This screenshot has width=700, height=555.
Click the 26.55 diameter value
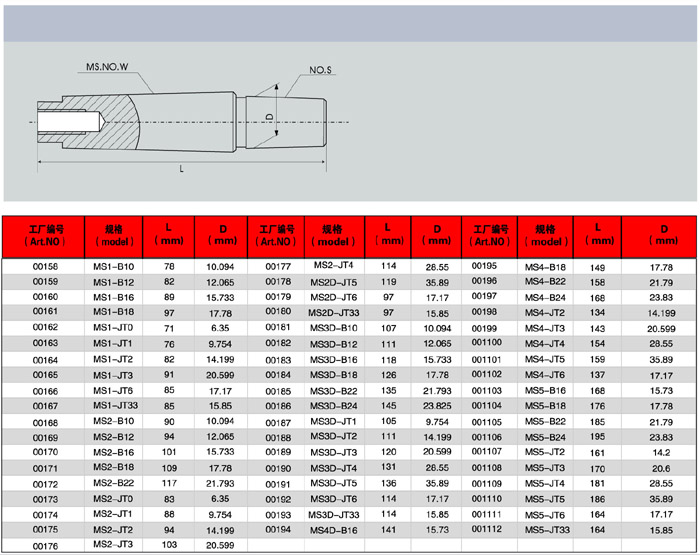point(437,268)
